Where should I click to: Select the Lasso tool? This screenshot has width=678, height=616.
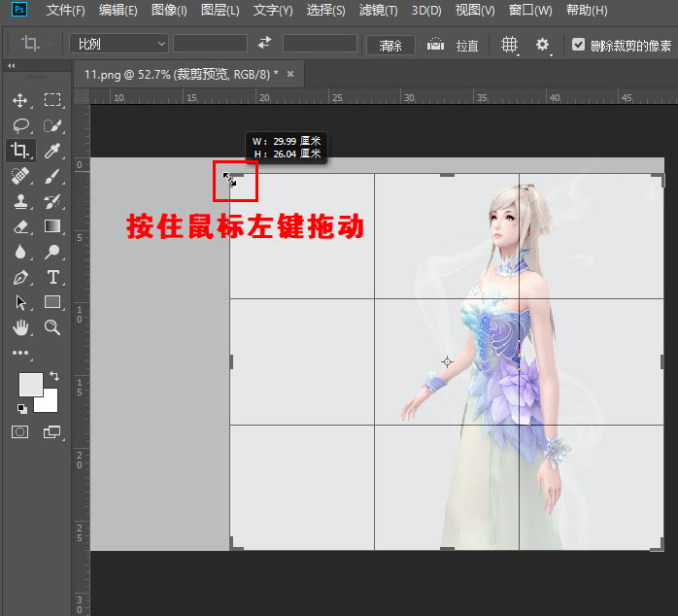coord(20,125)
